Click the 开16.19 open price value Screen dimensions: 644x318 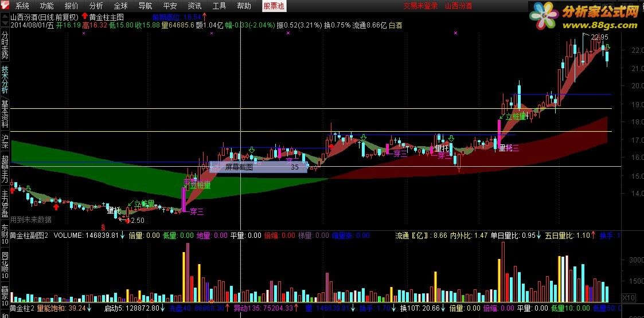click(69, 25)
